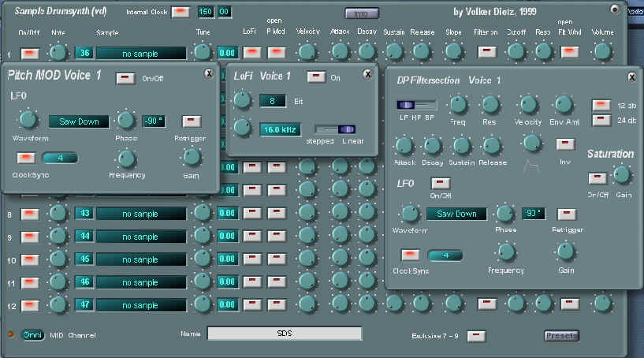The width and height of the screenshot is (644, 358).
Task: Click the Res knob in DP Filtersection
Action: click(490, 105)
